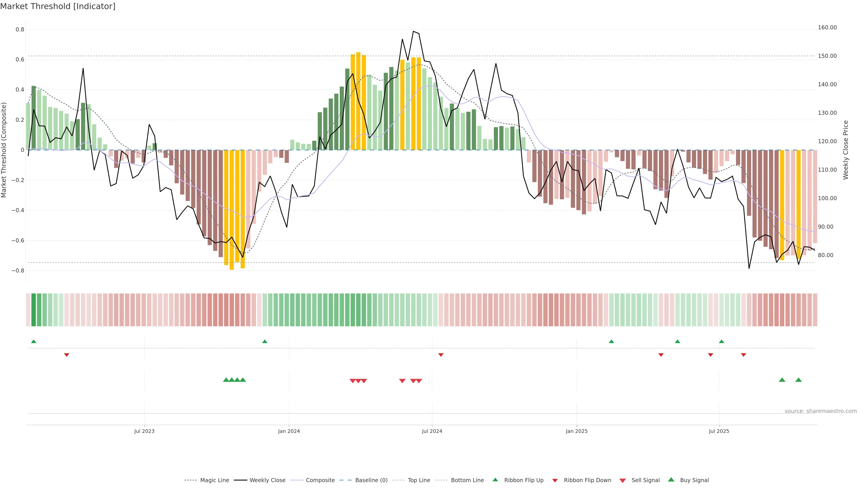Click the Buy Signal legend triangle icon

(671, 480)
